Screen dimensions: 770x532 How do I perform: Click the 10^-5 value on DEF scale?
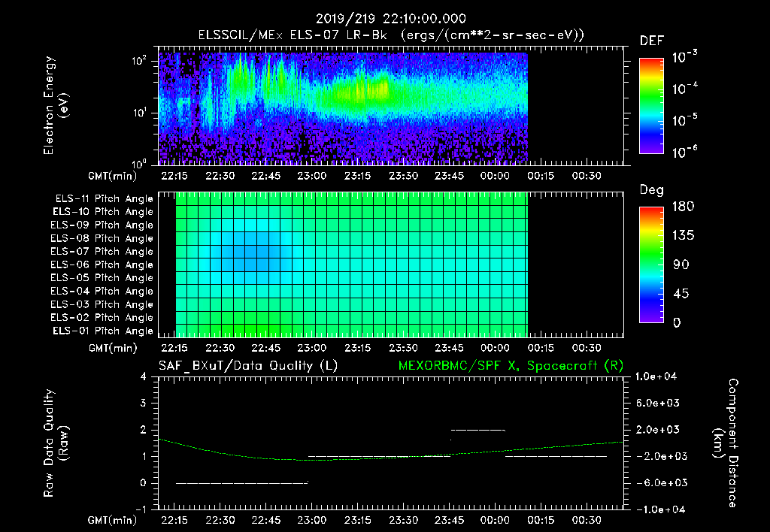click(x=684, y=119)
